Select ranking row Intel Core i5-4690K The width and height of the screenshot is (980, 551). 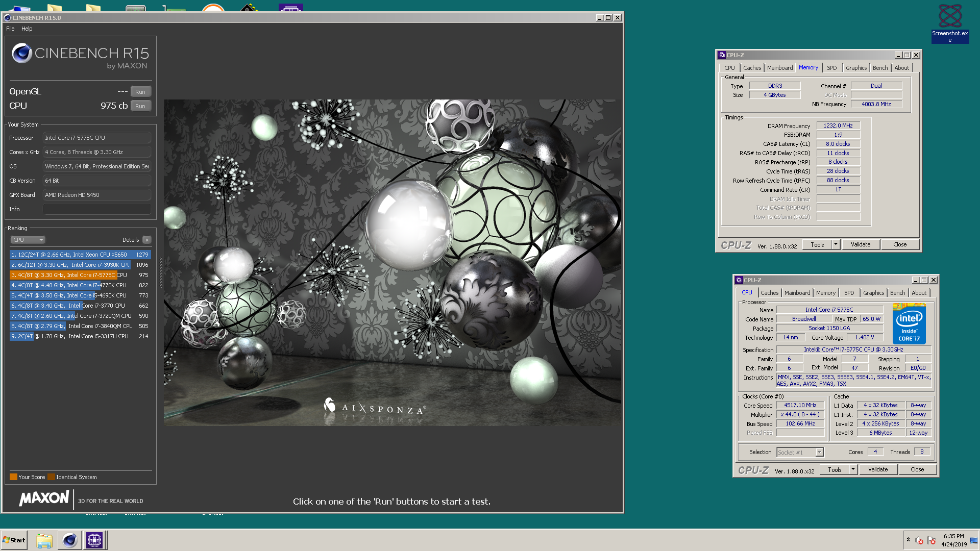point(80,295)
